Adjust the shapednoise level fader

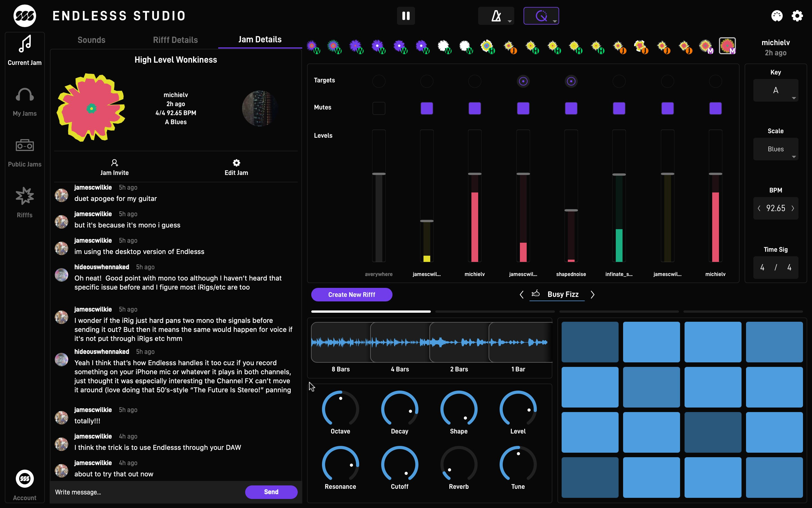571,210
